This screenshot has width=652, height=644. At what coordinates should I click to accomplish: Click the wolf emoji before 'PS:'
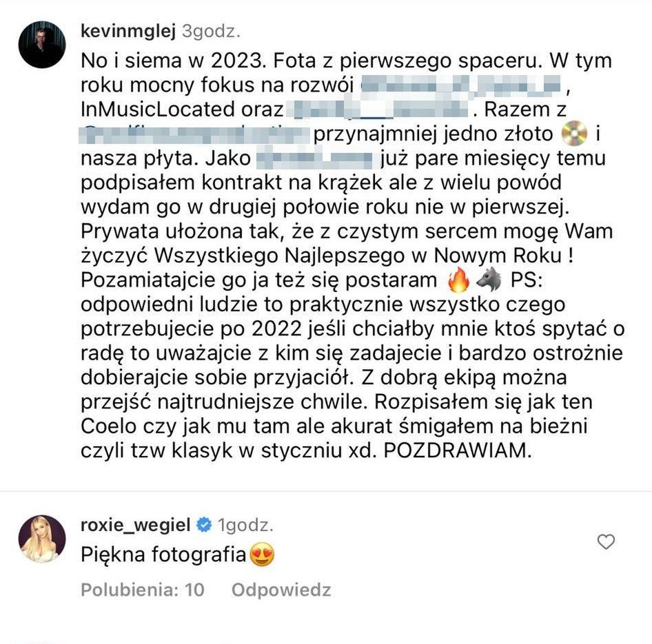pos(489,280)
